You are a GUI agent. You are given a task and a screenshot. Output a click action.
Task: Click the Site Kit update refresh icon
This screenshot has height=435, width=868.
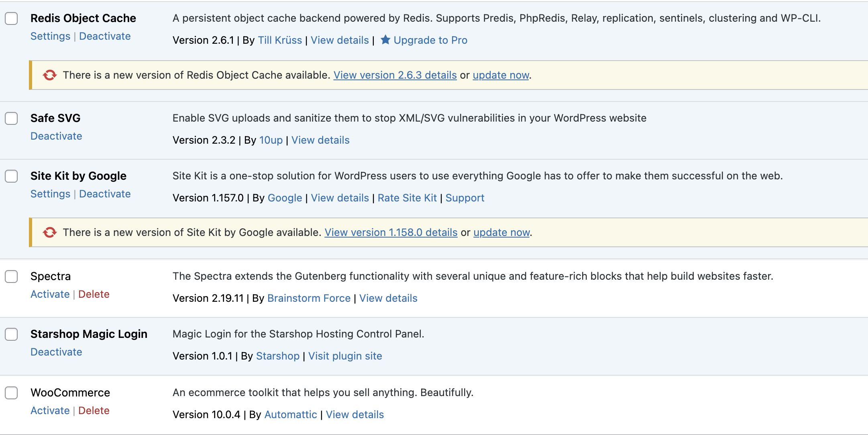(50, 232)
